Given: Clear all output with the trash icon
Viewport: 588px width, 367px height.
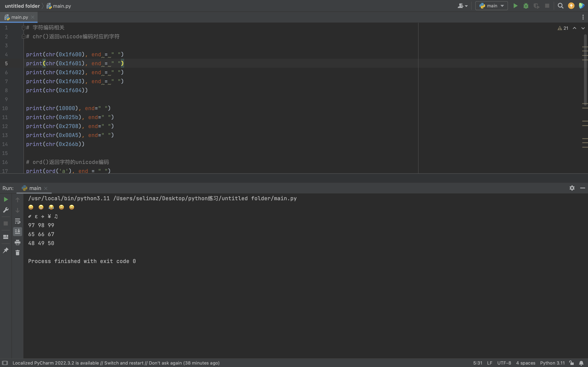Looking at the screenshot, I should [x=18, y=253].
